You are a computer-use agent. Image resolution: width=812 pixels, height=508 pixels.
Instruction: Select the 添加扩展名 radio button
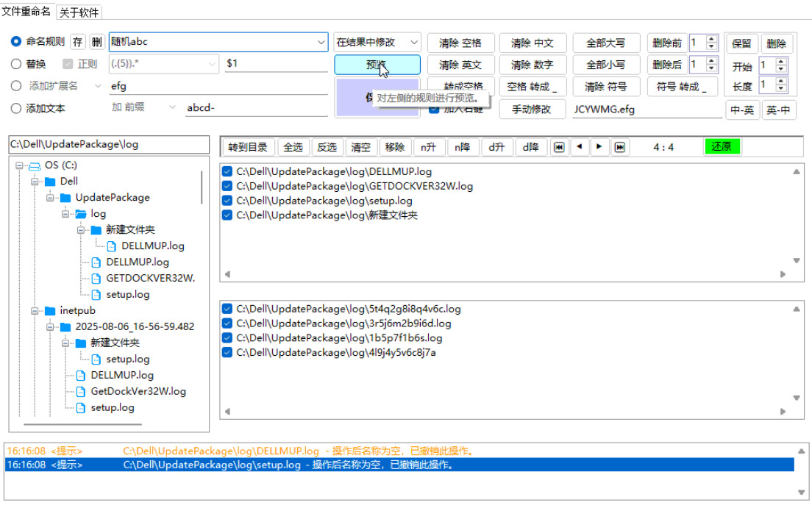point(16,86)
